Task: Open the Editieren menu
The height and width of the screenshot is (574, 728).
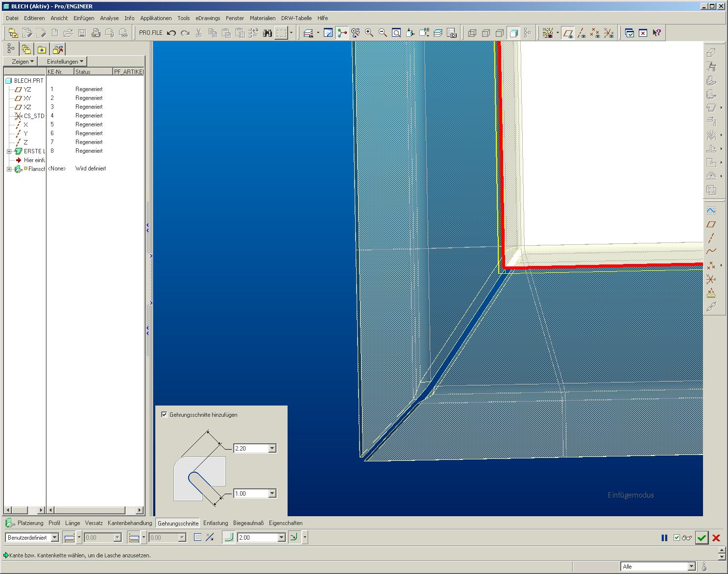Action: coord(34,18)
